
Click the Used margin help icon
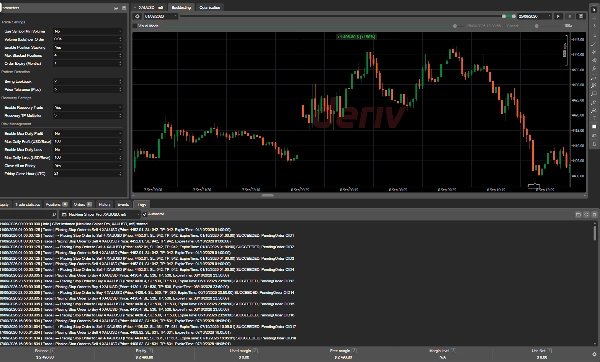pyautogui.click(x=255, y=351)
